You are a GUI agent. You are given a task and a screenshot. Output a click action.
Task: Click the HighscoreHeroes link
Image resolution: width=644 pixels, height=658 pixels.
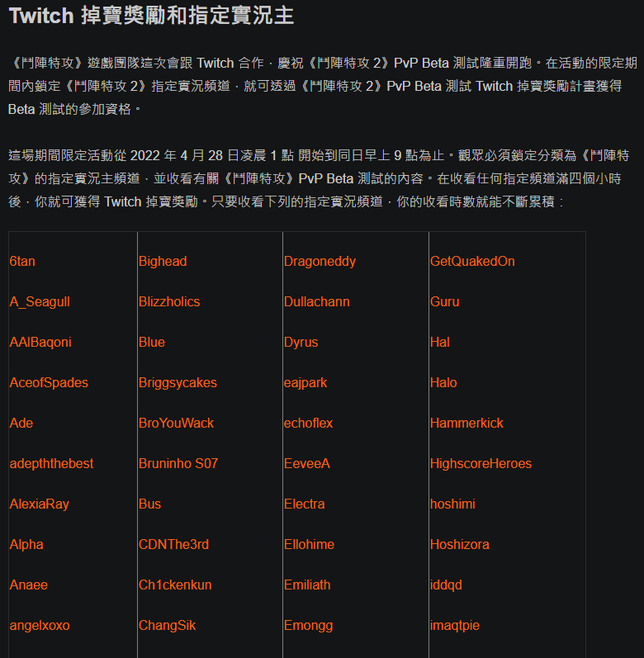tap(481, 463)
